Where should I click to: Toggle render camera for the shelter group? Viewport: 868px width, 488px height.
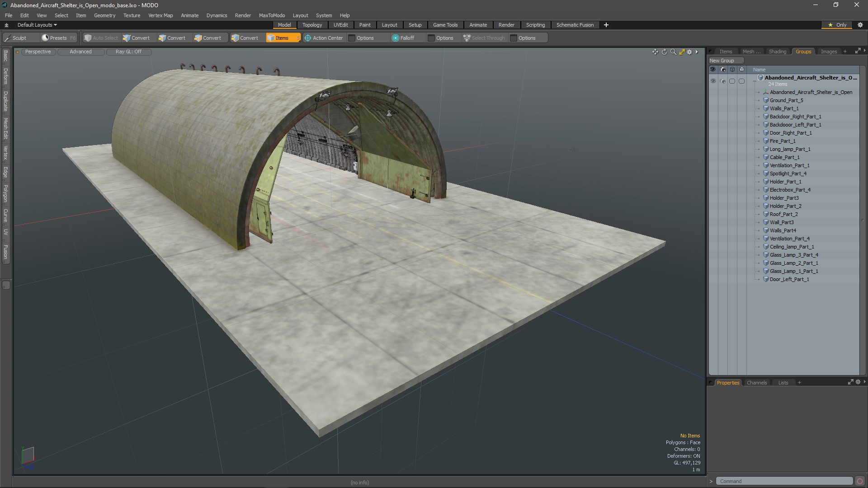(722, 81)
